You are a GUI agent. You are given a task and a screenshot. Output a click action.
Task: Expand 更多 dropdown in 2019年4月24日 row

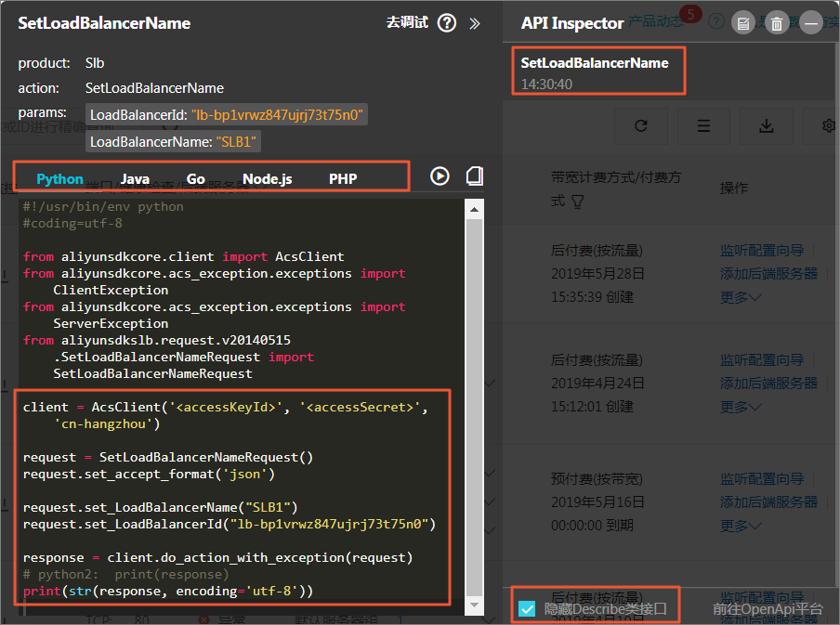coord(741,407)
